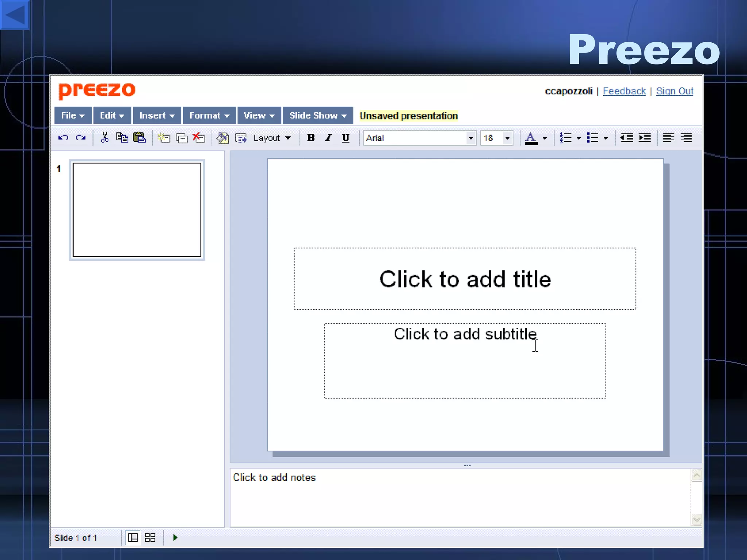Open the File menu
This screenshot has height=560, width=747.
[x=73, y=116]
